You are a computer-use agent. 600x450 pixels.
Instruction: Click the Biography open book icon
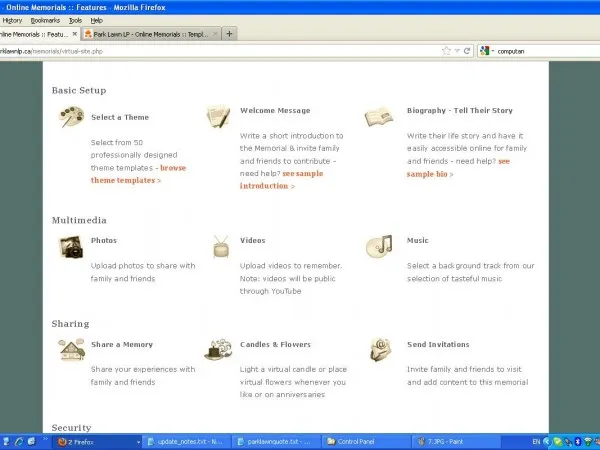pyautogui.click(x=379, y=117)
